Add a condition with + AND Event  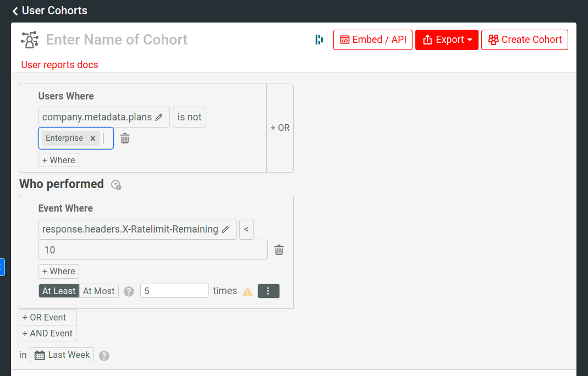[47, 333]
